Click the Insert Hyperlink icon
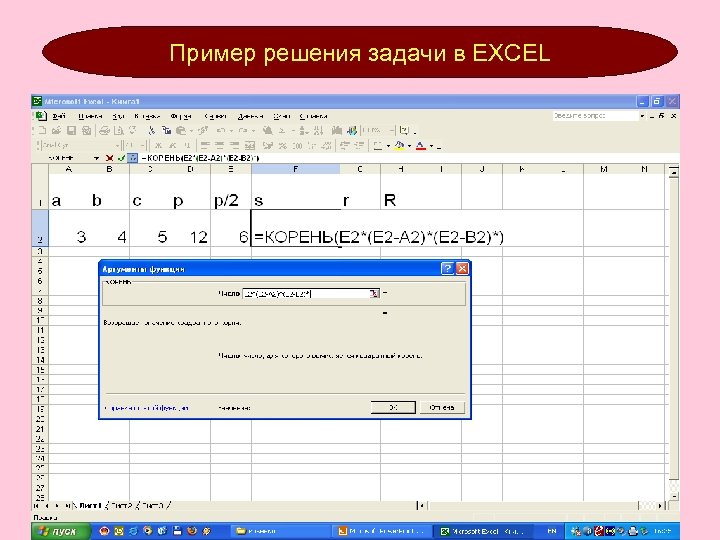720x540 pixels. click(267, 130)
